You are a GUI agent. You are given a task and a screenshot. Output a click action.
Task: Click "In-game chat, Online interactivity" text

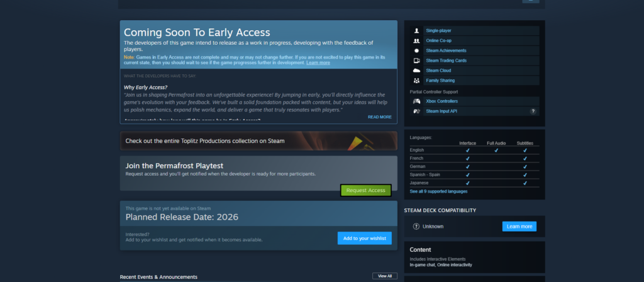pos(441,265)
